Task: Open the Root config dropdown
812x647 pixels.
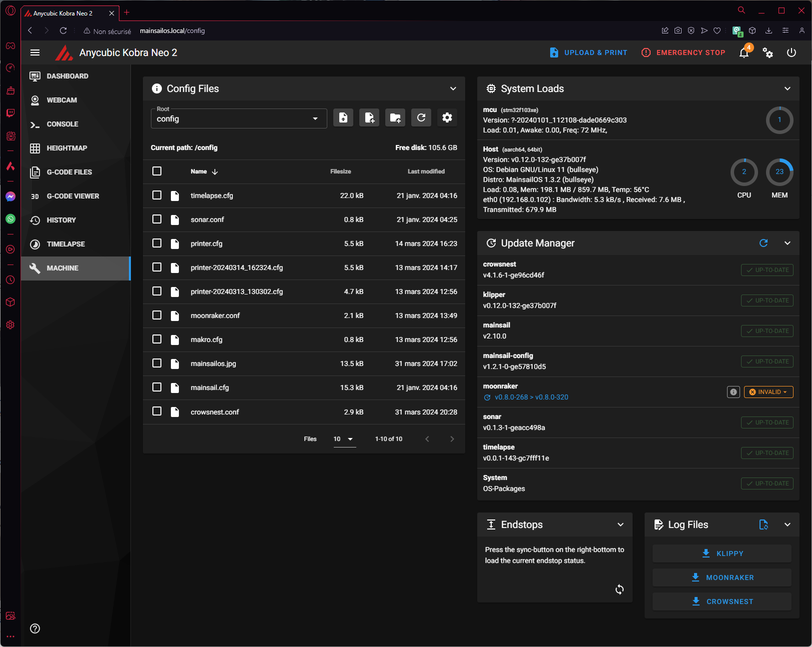Action: pos(239,118)
